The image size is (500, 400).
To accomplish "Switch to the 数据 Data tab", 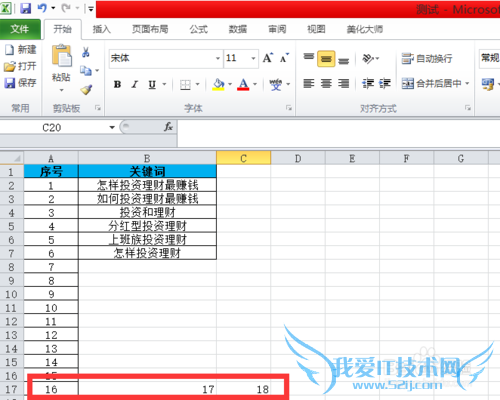I will click(x=238, y=29).
